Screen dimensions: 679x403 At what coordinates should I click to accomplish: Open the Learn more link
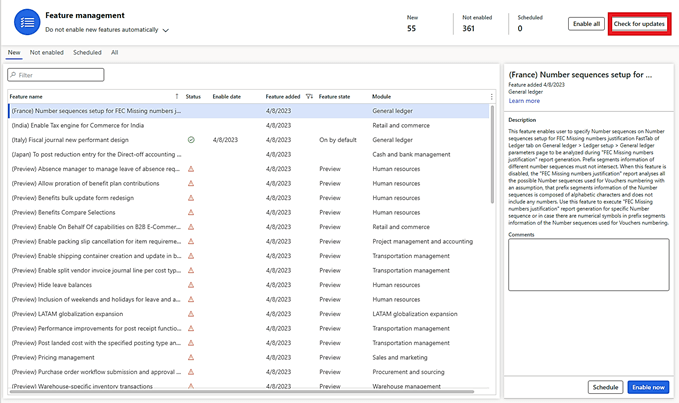[x=524, y=101]
